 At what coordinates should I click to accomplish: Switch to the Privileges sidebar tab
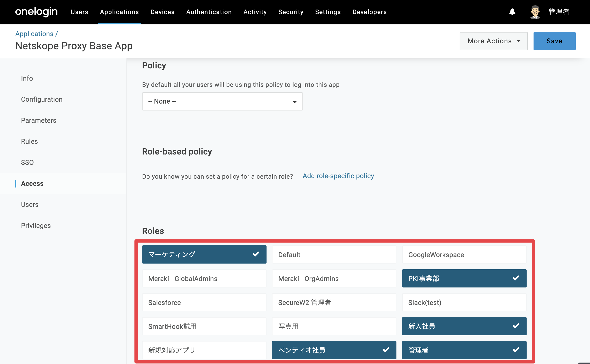[36, 226]
